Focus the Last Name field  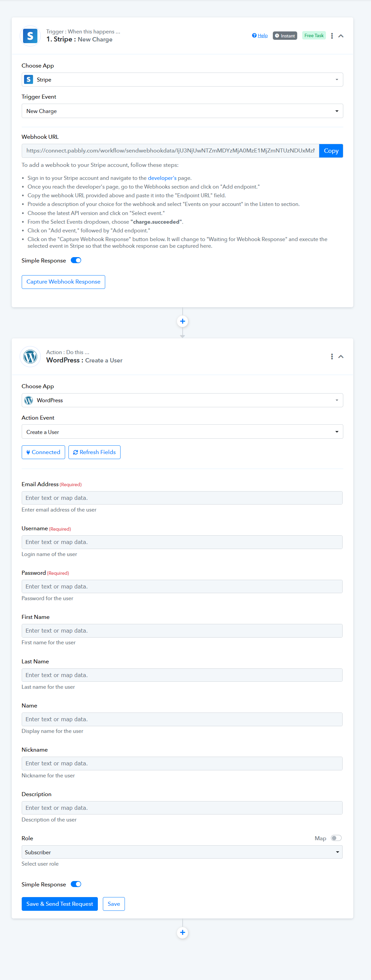182,675
